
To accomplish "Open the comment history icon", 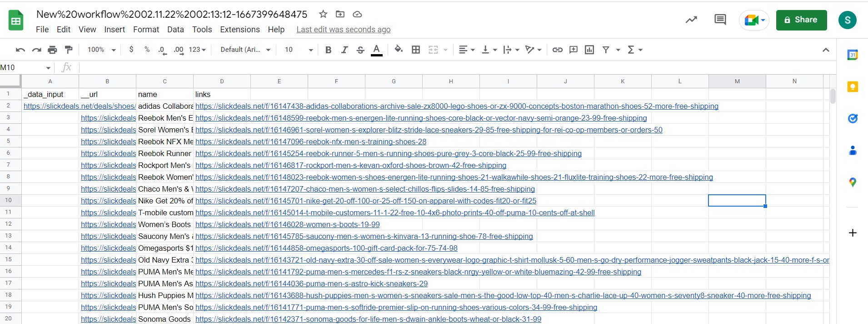I will coord(720,20).
